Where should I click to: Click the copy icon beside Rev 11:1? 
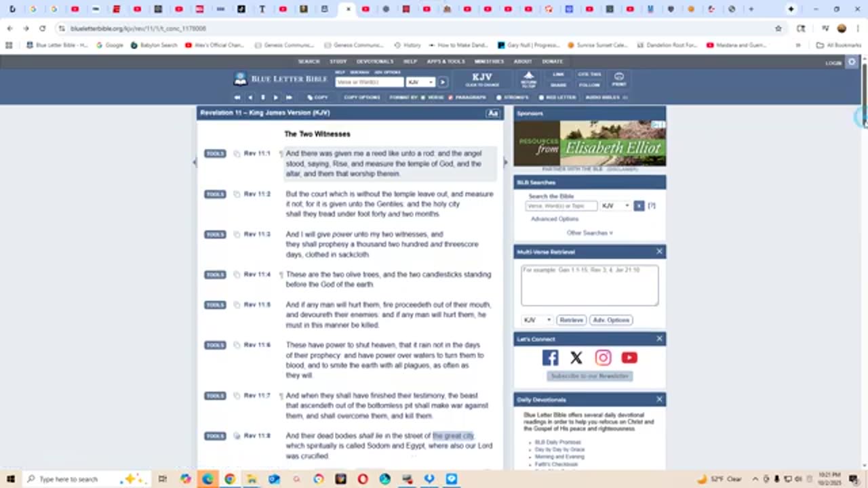point(237,154)
